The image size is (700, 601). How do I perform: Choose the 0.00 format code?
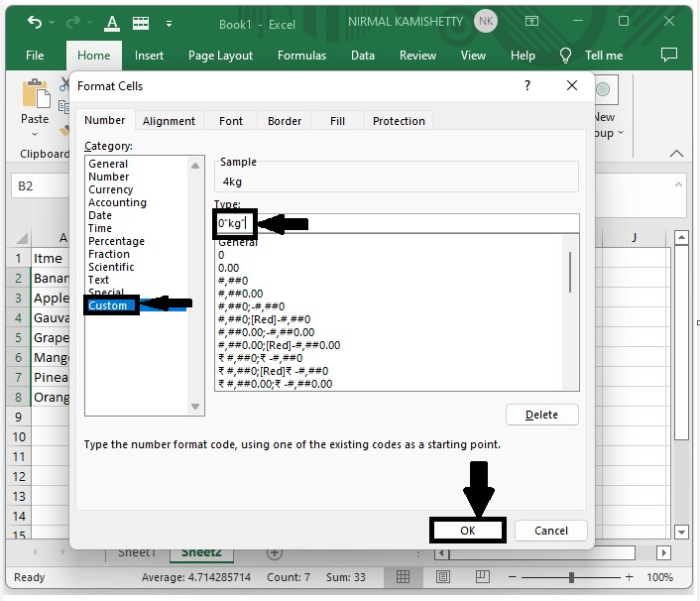tap(229, 268)
